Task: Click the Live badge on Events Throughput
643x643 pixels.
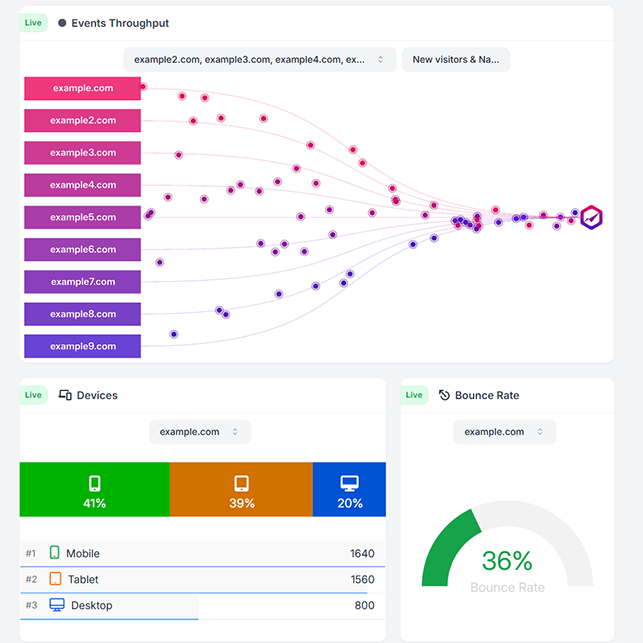Action: 34,23
